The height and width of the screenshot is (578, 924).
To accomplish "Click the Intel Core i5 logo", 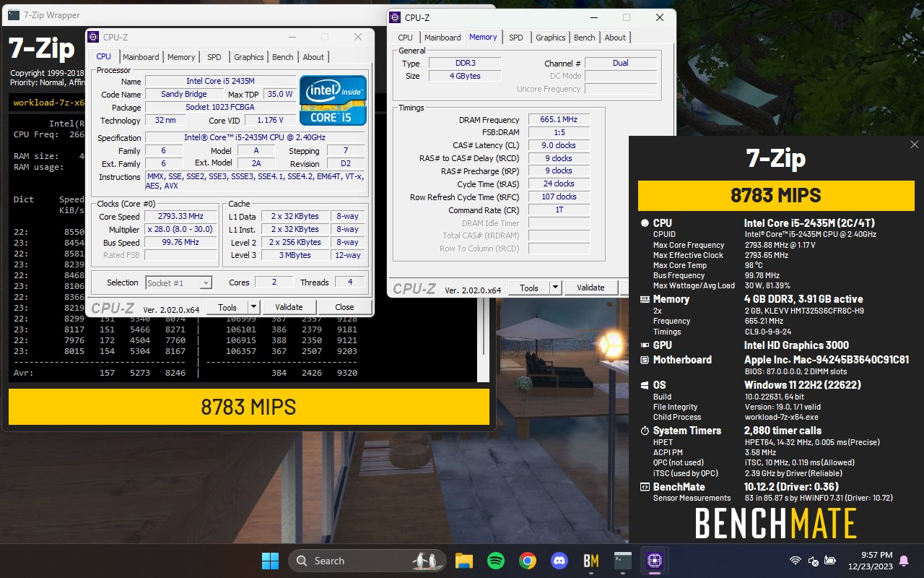I will 334,100.
